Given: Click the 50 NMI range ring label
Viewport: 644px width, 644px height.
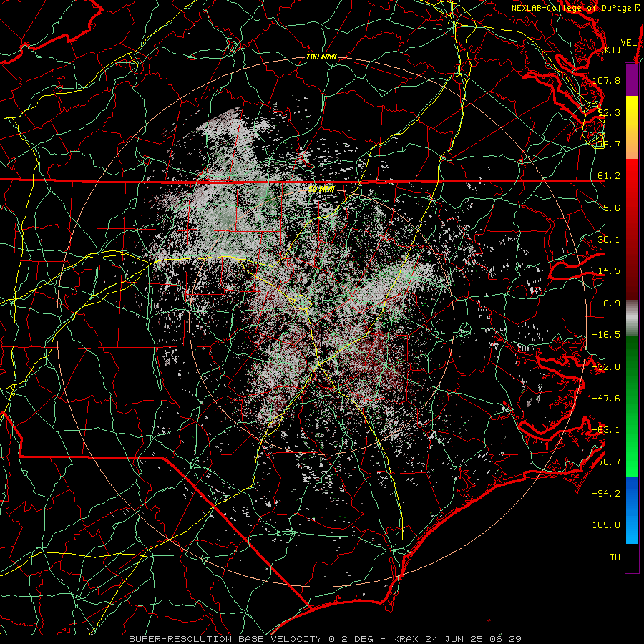Looking at the screenshot, I should click(321, 189).
